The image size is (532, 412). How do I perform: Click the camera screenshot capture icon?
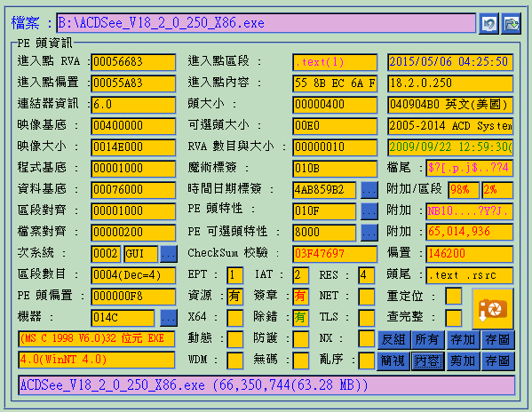pyautogui.click(x=493, y=309)
